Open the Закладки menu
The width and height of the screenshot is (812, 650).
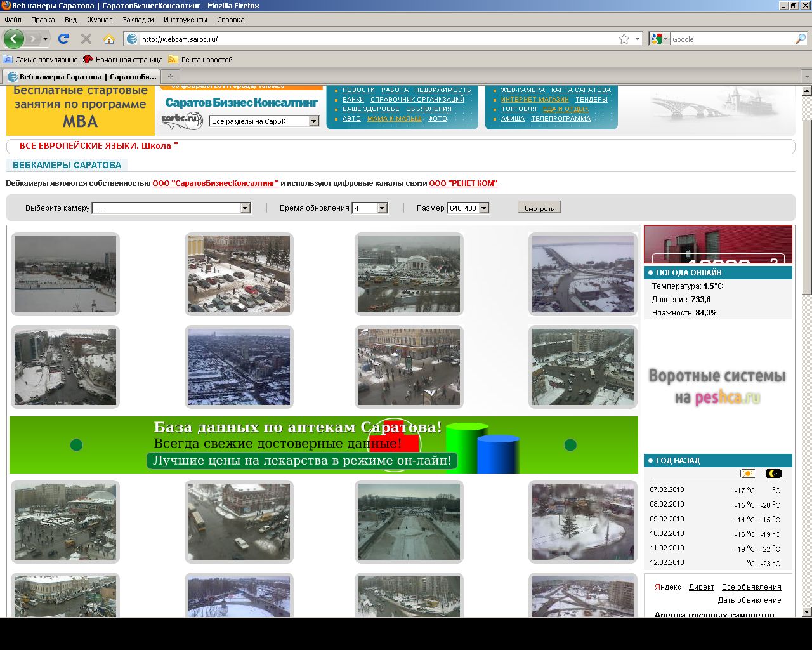coord(138,20)
